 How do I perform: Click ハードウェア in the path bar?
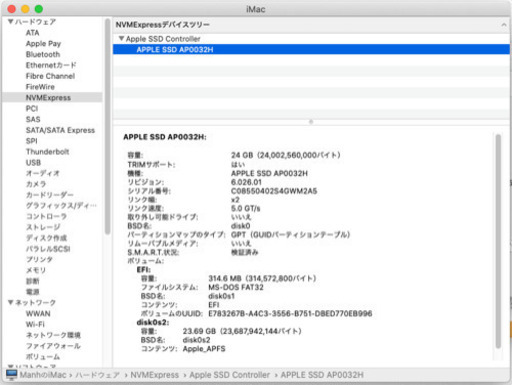point(97,375)
